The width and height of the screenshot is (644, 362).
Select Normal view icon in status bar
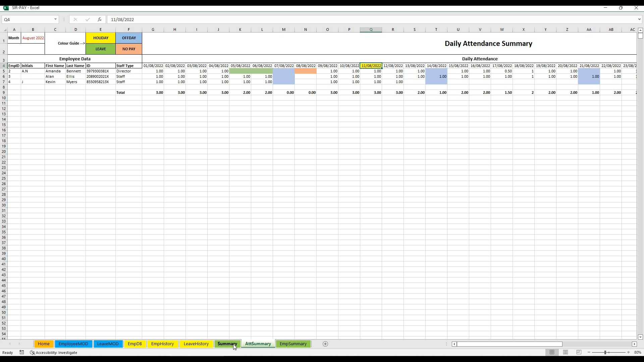coord(552,352)
